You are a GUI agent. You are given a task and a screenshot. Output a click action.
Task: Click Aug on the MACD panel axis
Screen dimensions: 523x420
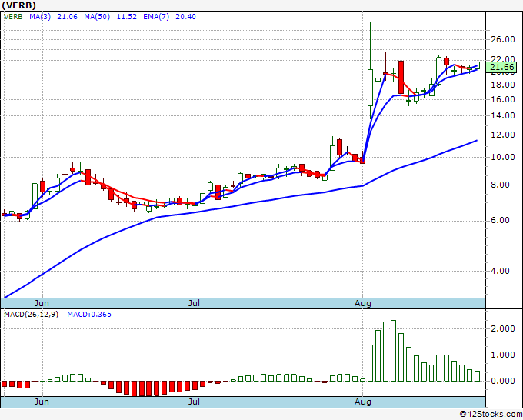click(x=363, y=402)
